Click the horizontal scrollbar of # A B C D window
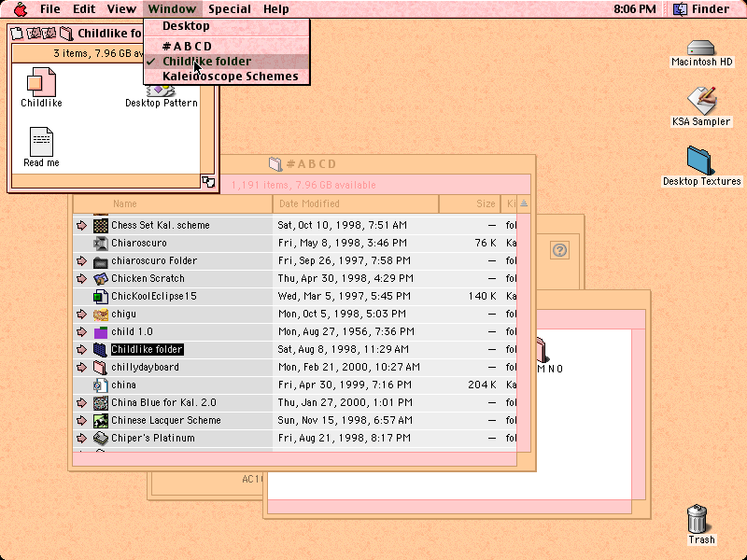 [x=294, y=459]
